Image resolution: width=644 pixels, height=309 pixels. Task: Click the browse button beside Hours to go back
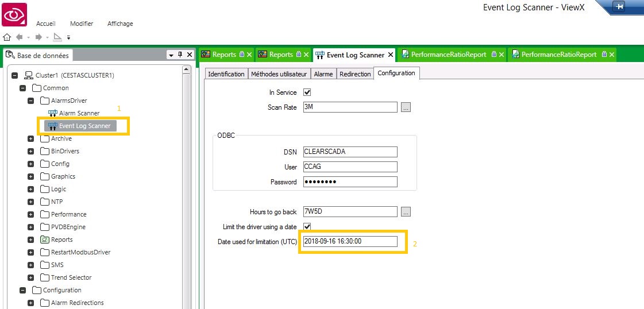tap(406, 212)
